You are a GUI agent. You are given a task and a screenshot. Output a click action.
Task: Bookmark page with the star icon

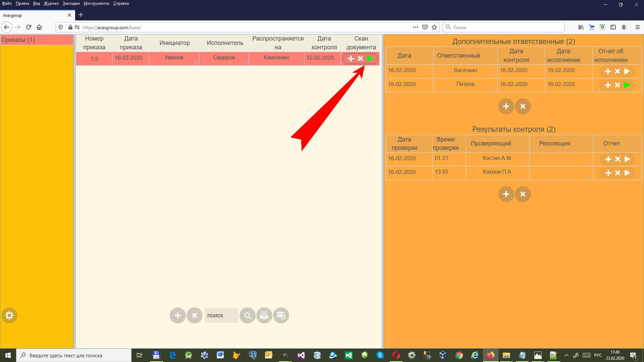click(x=434, y=27)
